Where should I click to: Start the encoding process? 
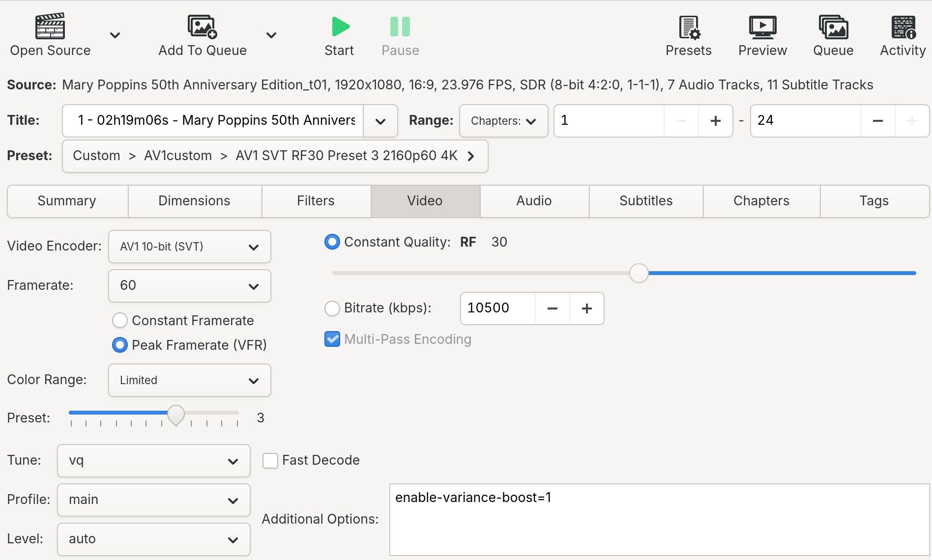[x=339, y=34]
